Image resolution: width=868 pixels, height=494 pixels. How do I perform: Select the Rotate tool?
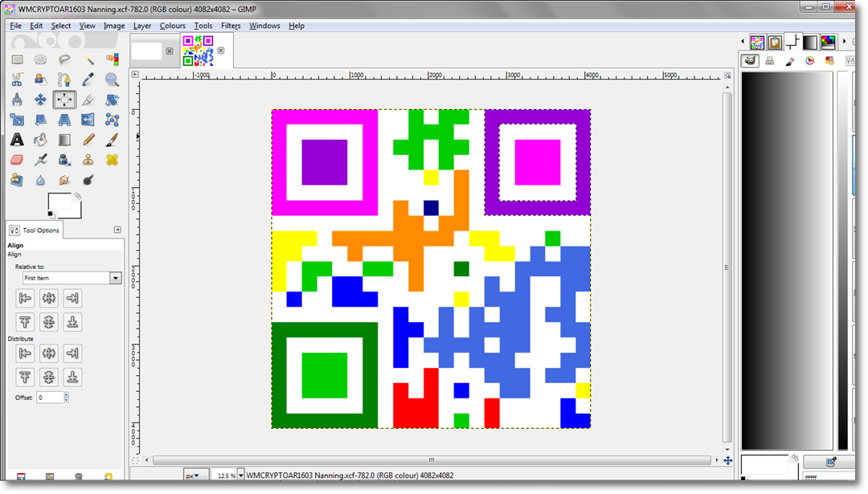point(112,100)
